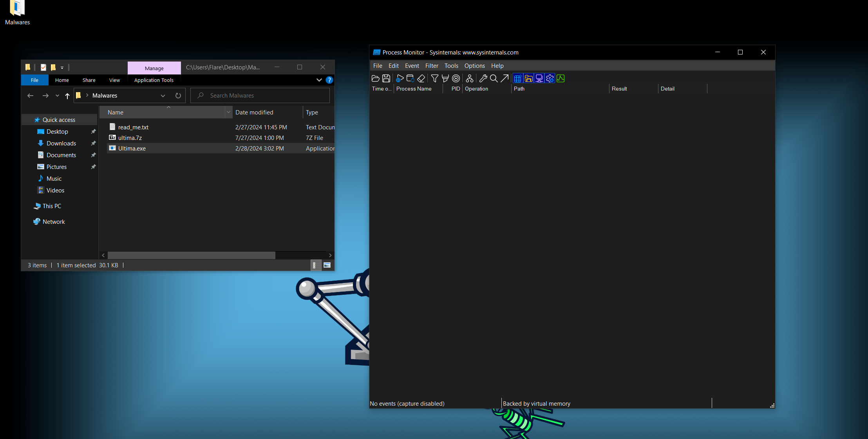The width and height of the screenshot is (868, 439).
Task: Open the Process Tree icon
Action: click(469, 78)
